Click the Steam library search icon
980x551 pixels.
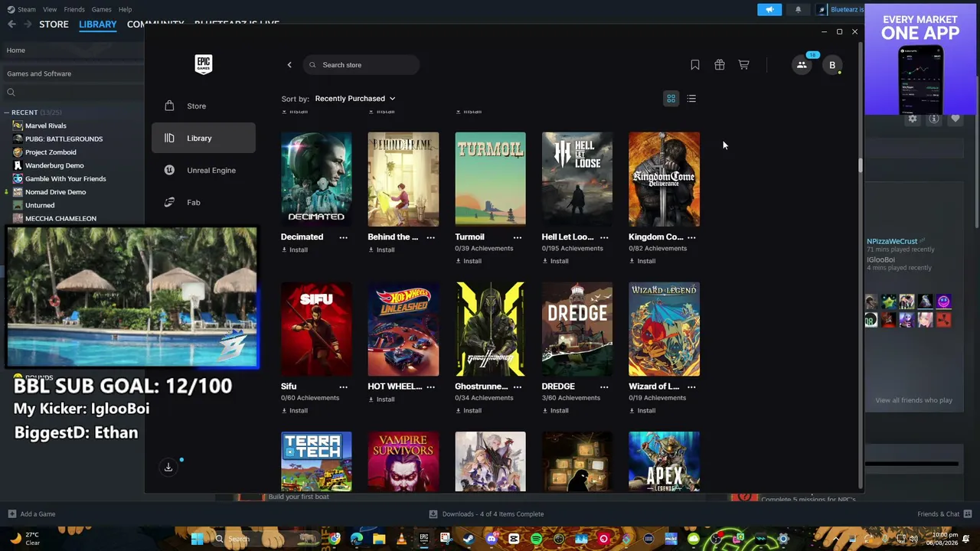click(11, 93)
